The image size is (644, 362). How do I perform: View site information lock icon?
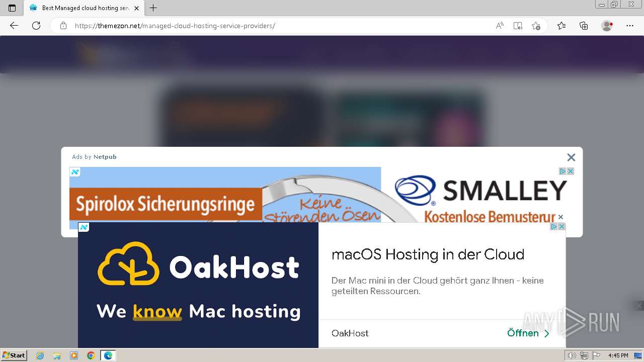click(x=63, y=26)
